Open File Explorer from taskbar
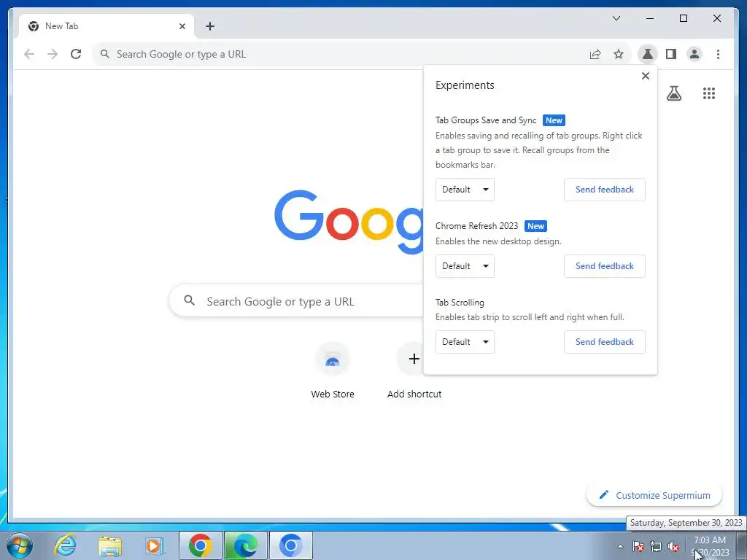 point(110,545)
